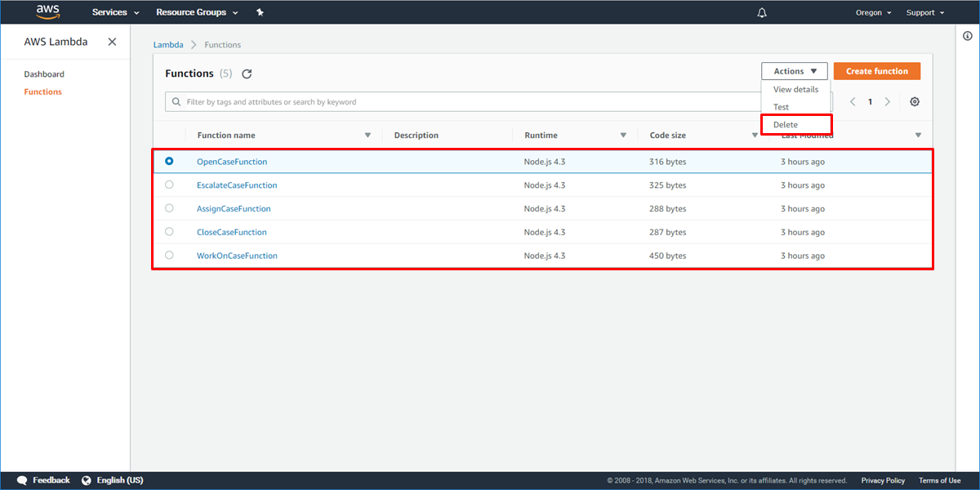Go to previous page arrow

click(x=853, y=102)
